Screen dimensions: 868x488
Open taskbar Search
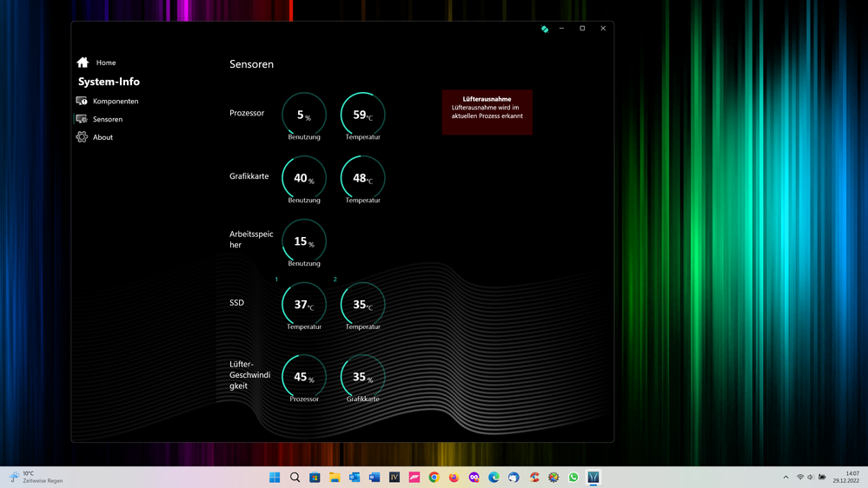click(295, 478)
